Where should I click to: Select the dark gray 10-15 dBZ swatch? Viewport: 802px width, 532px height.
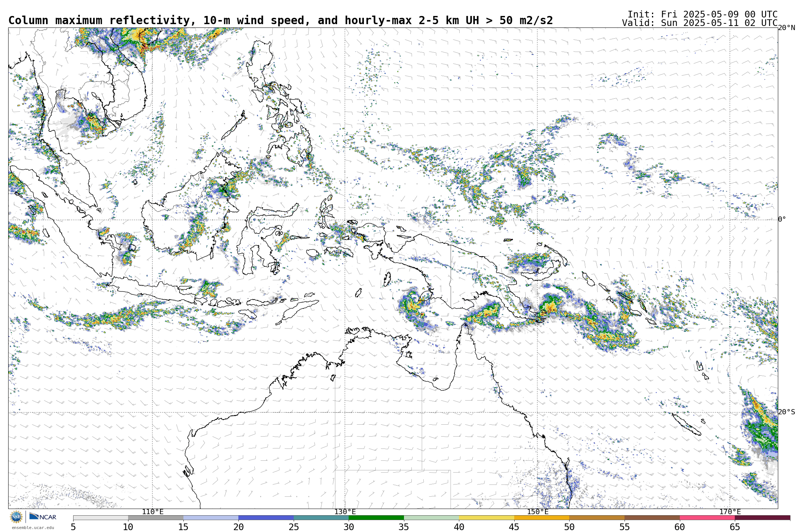point(156,518)
